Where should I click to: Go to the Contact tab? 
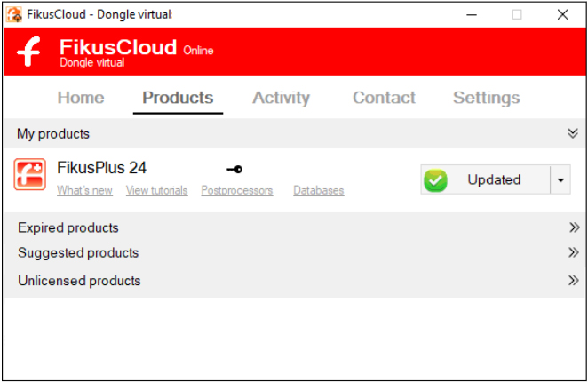[x=384, y=98]
